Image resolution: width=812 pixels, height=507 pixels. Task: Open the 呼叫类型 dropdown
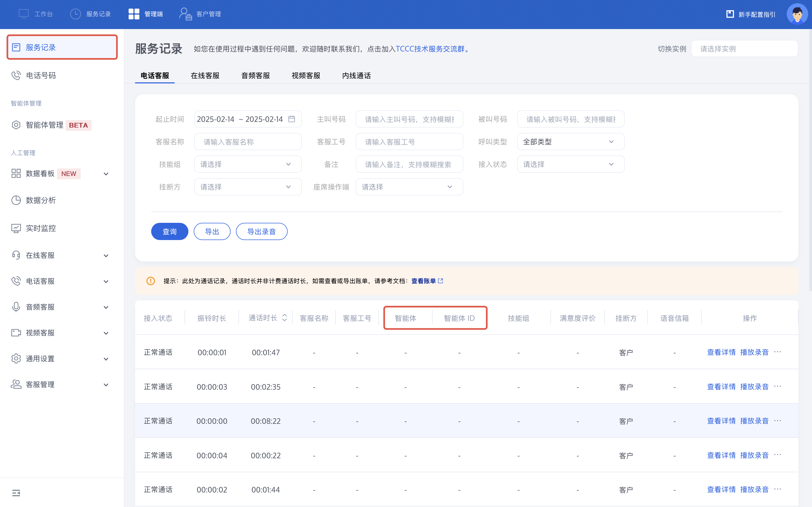click(x=570, y=142)
